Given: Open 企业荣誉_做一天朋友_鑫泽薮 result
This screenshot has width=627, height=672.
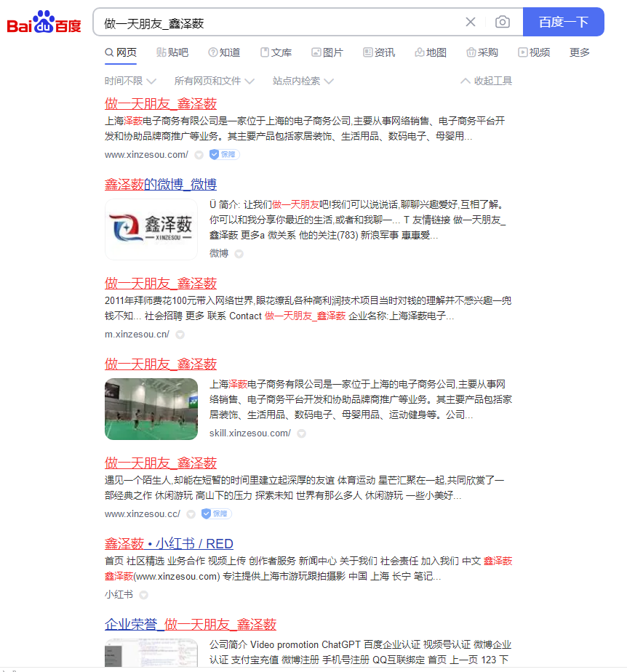Looking at the screenshot, I should 191,625.
